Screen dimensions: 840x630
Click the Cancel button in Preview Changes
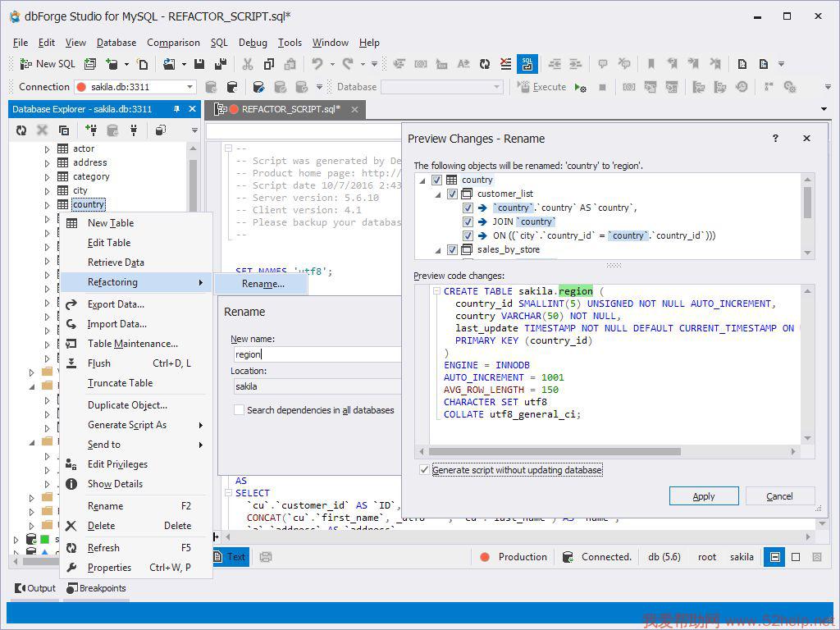pyautogui.click(x=779, y=496)
